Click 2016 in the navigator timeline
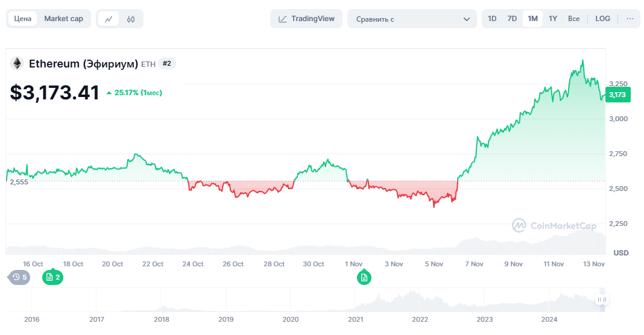 pos(31,319)
